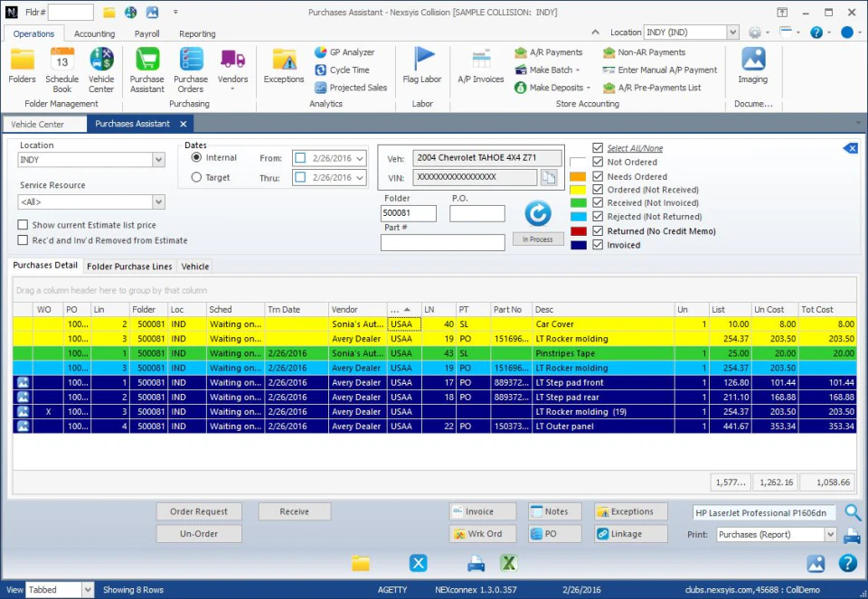Image resolution: width=868 pixels, height=599 pixels.
Task: Enable Show current Estimate list price
Action: click(24, 225)
